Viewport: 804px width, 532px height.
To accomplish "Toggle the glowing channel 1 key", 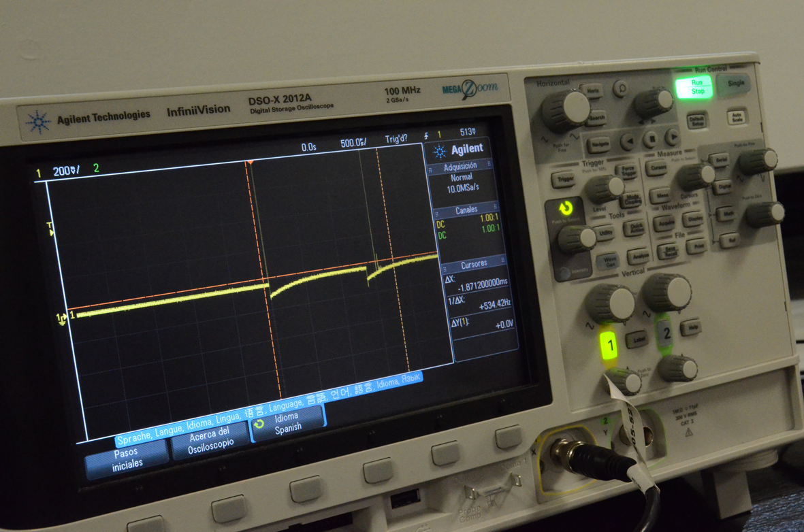I will (610, 345).
